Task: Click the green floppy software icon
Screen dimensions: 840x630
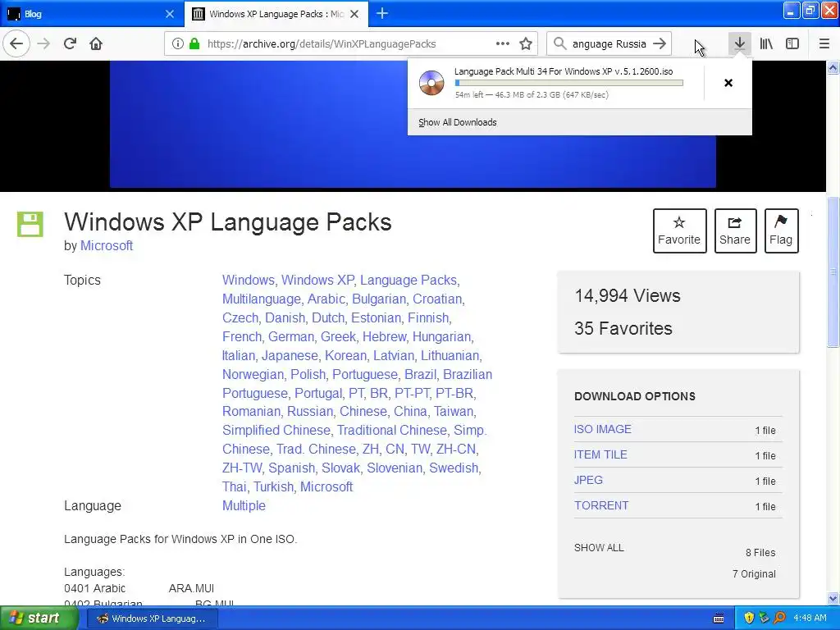Action: tap(30, 224)
